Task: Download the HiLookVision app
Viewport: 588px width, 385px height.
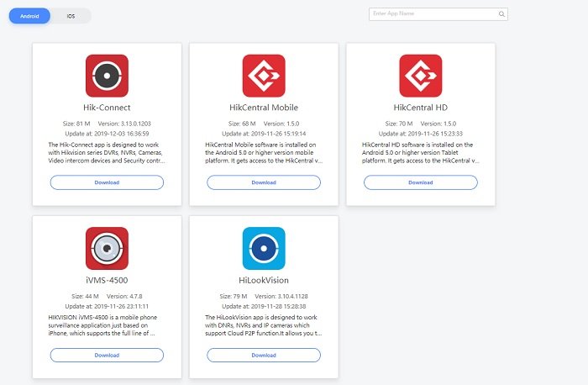Action: pyautogui.click(x=264, y=355)
